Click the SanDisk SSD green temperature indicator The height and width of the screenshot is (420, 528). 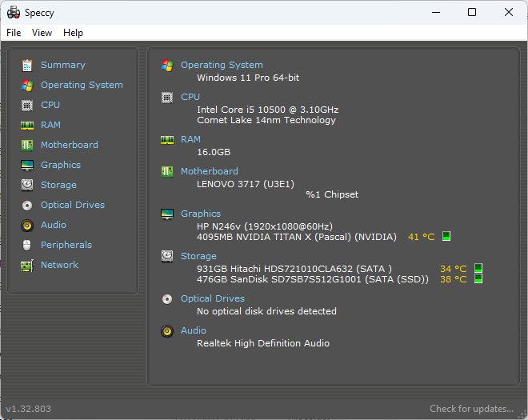click(x=478, y=279)
